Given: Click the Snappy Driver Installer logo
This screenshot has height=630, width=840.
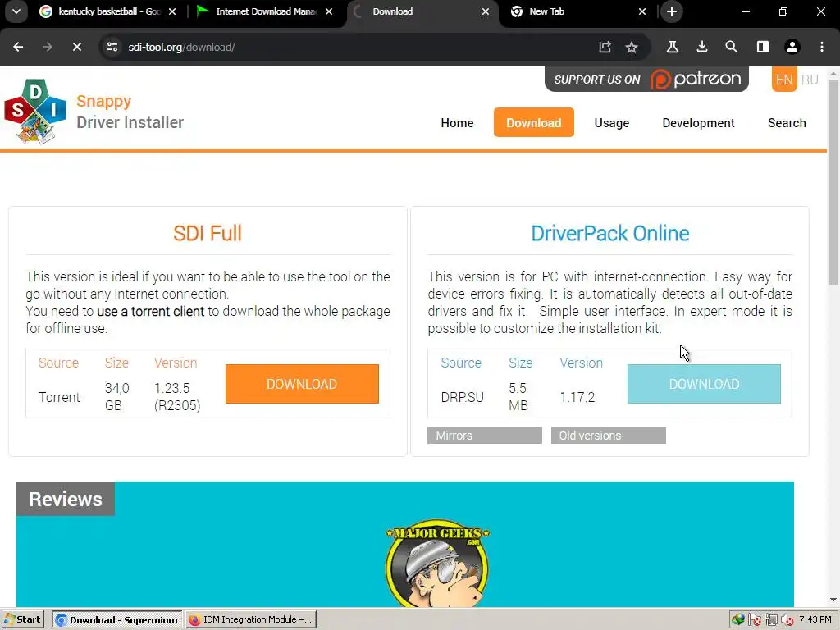Looking at the screenshot, I should tap(35, 112).
